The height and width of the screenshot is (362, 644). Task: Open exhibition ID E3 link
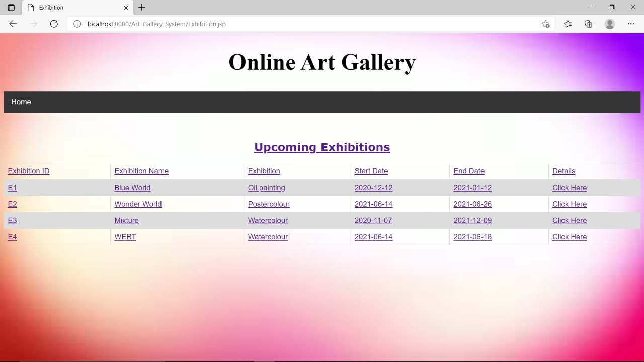[12, 220]
